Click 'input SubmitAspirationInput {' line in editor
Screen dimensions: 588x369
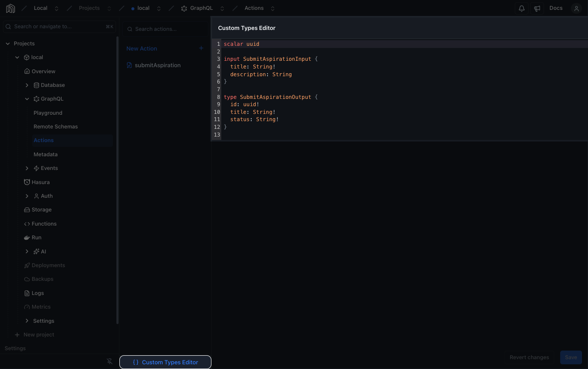click(271, 59)
